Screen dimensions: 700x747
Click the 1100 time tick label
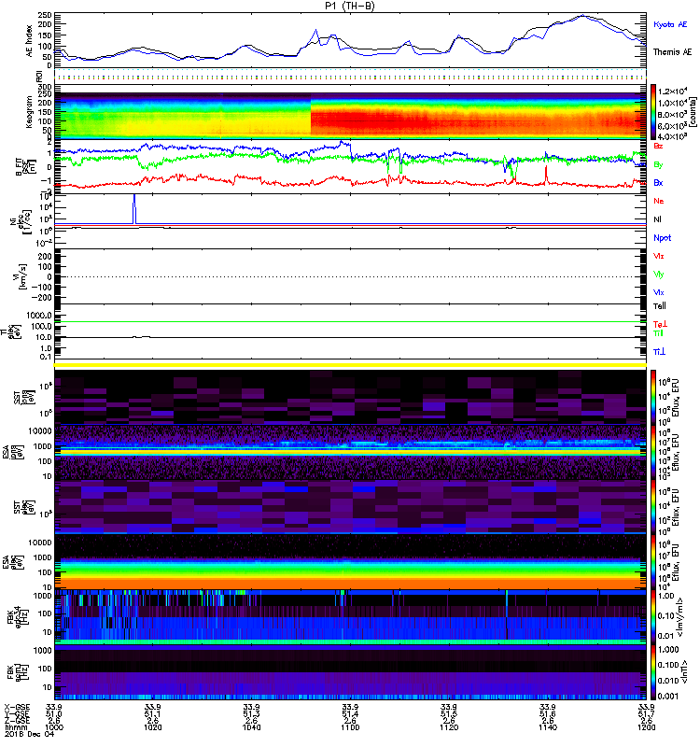pos(350,727)
